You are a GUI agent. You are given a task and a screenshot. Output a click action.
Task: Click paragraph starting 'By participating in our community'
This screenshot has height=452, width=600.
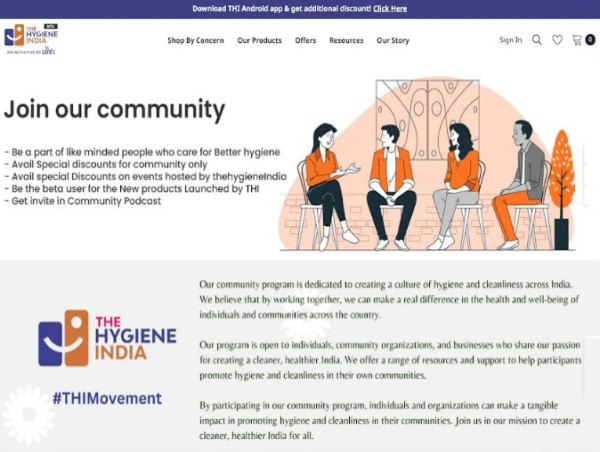click(x=390, y=421)
